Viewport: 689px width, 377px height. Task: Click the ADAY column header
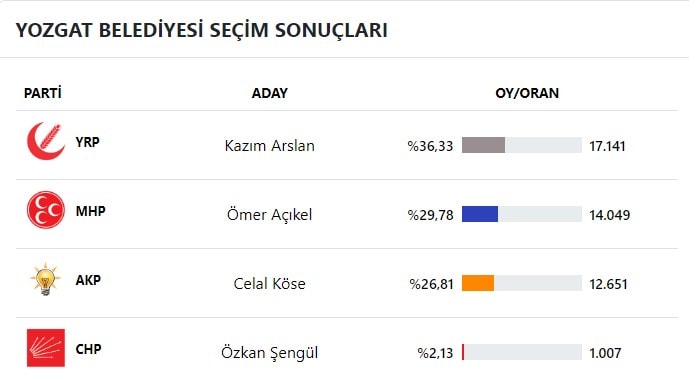point(269,93)
